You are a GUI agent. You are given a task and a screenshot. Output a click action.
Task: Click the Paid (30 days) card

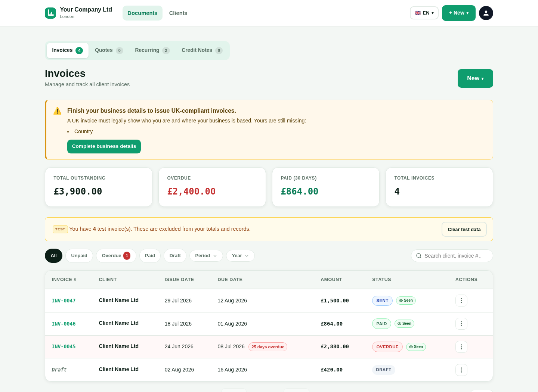pyautogui.click(x=326, y=187)
